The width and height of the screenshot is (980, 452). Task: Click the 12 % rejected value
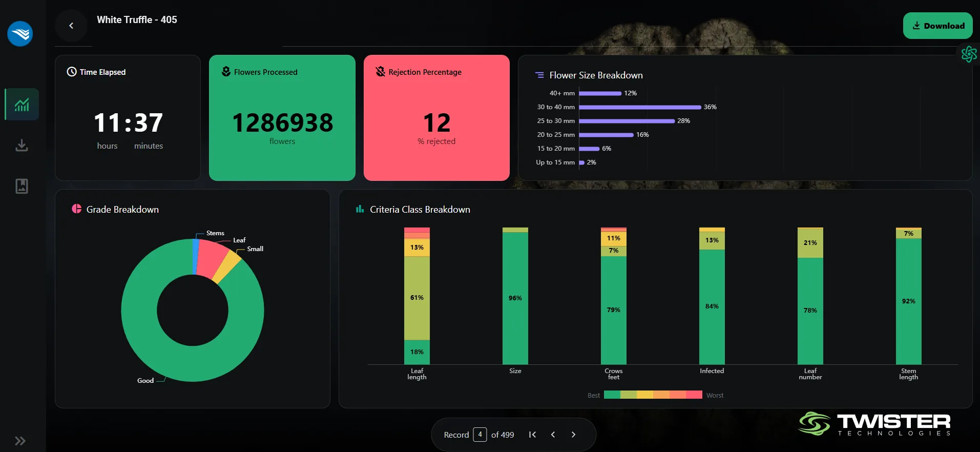pyautogui.click(x=436, y=123)
